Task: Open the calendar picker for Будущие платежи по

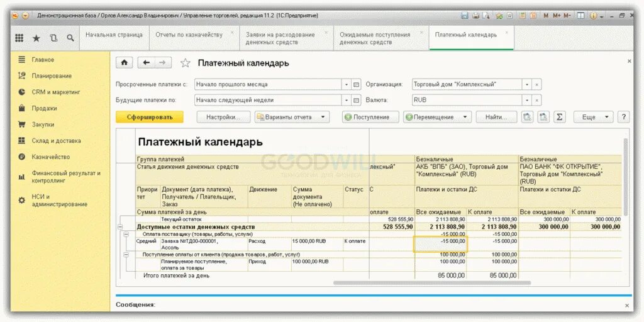Action: pos(357,100)
